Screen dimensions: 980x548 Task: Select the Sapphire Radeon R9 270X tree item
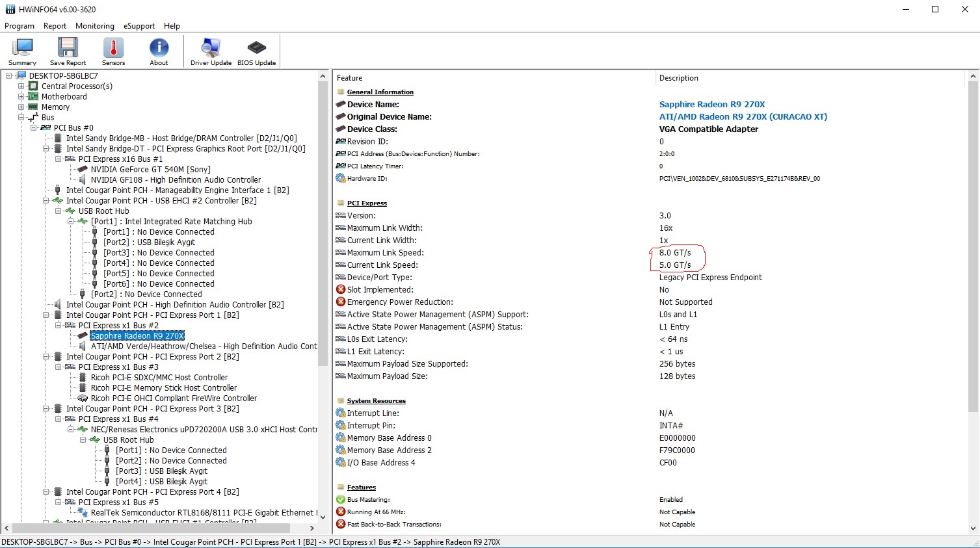coord(137,335)
